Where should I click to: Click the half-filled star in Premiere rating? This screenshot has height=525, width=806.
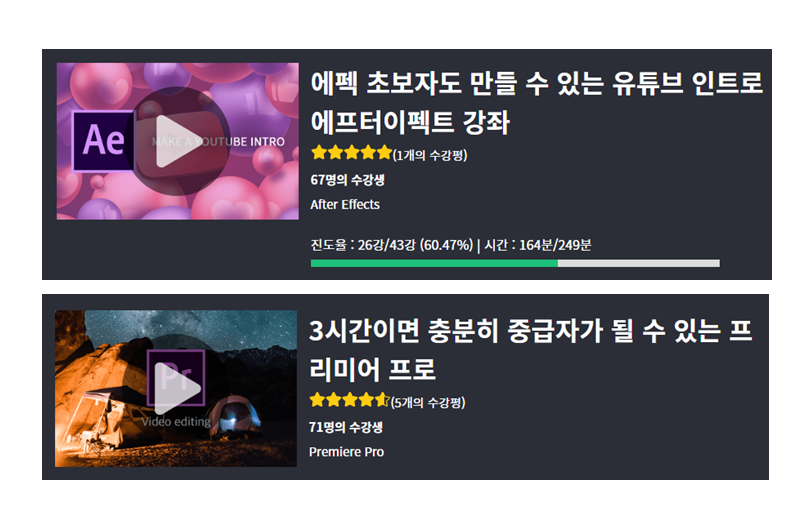point(382,400)
